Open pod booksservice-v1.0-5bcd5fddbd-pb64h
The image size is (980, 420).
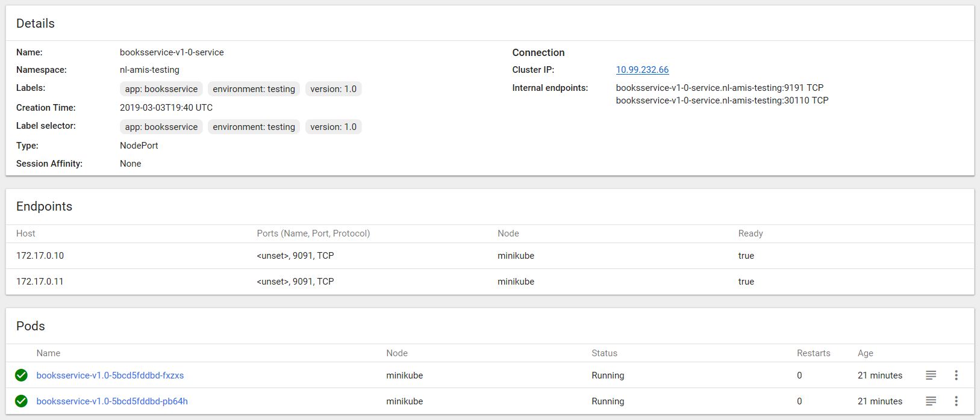click(x=112, y=401)
